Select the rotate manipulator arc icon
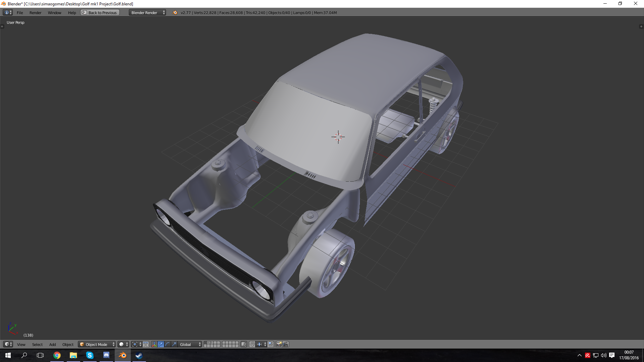This screenshot has width=644, height=362. [x=167, y=344]
